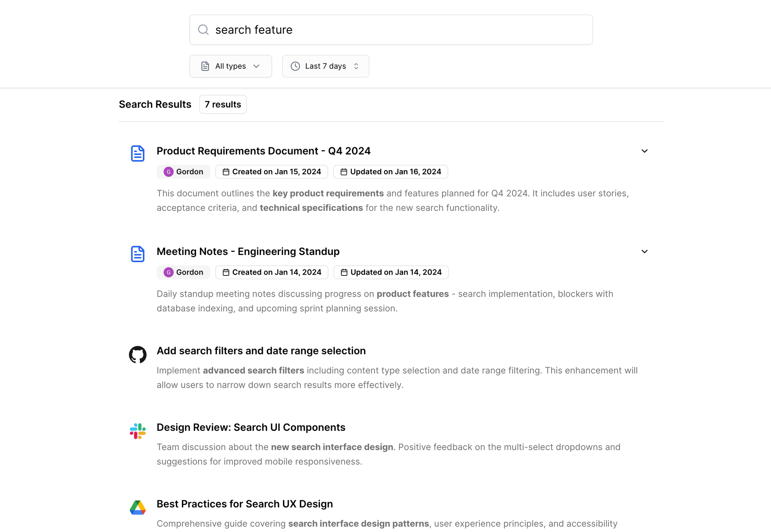The image size is (771, 532).
Task: Open Add search filters and date range selection
Action: tap(261, 351)
